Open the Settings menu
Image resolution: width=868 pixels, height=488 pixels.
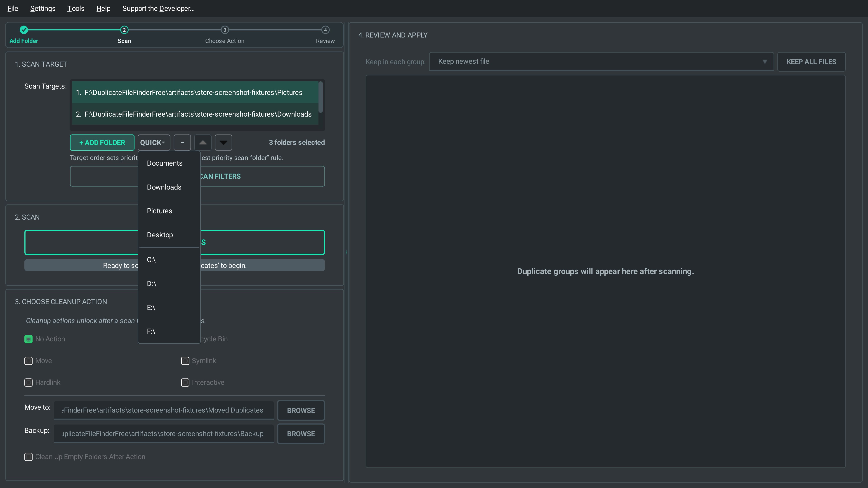click(x=43, y=8)
